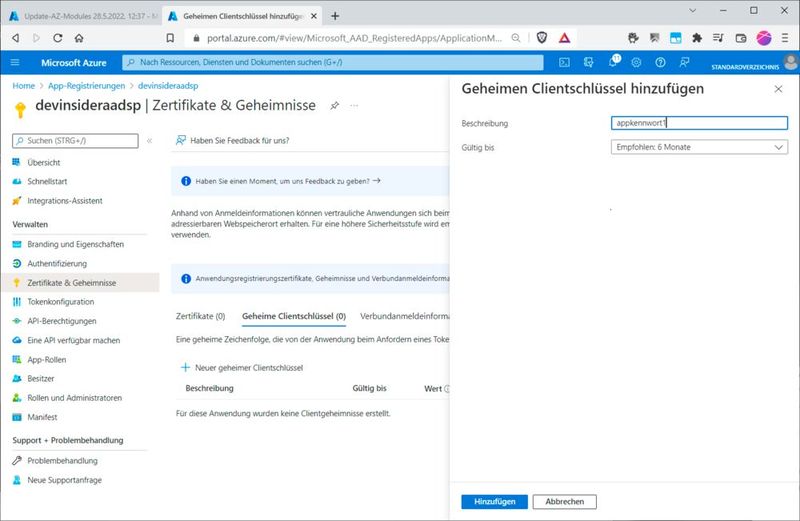
Task: Open the feedback icon in Azure header
Action: tap(684, 62)
